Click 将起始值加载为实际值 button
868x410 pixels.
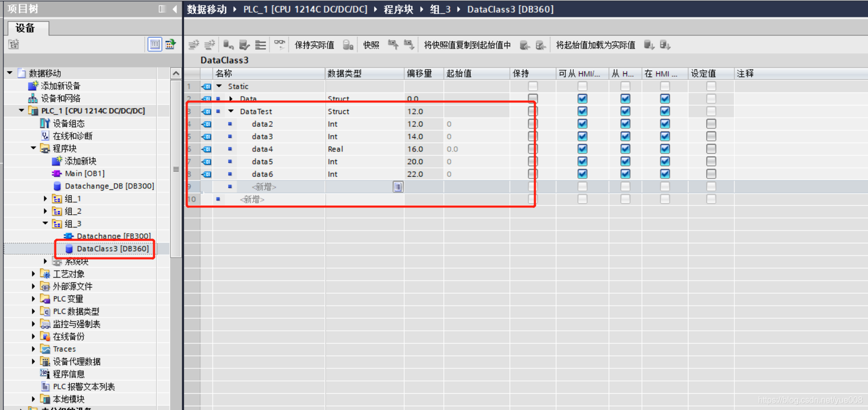pos(595,45)
